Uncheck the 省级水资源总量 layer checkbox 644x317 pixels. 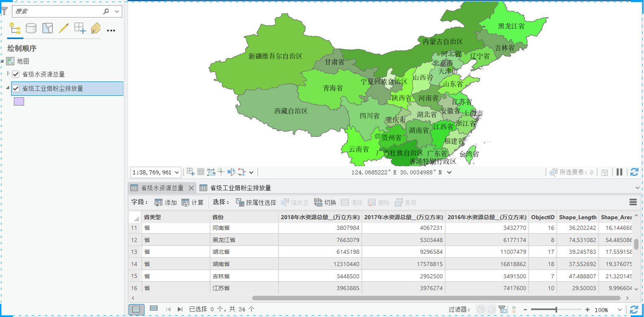(16, 74)
